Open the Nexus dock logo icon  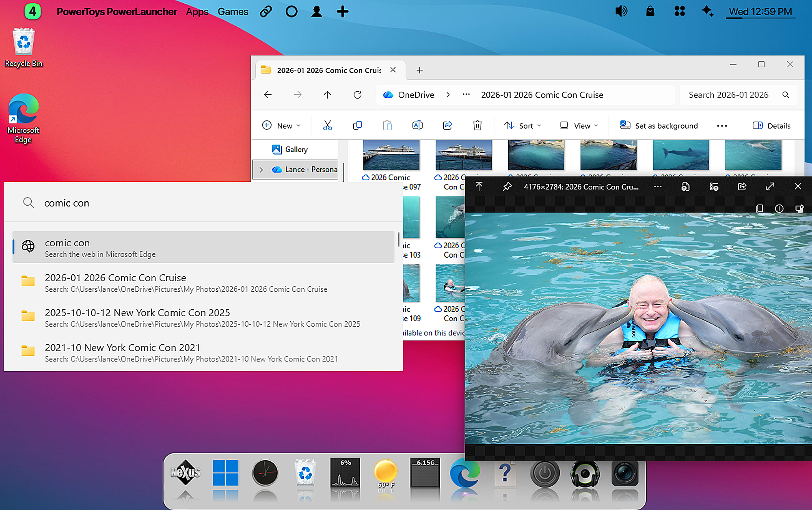pyautogui.click(x=186, y=472)
